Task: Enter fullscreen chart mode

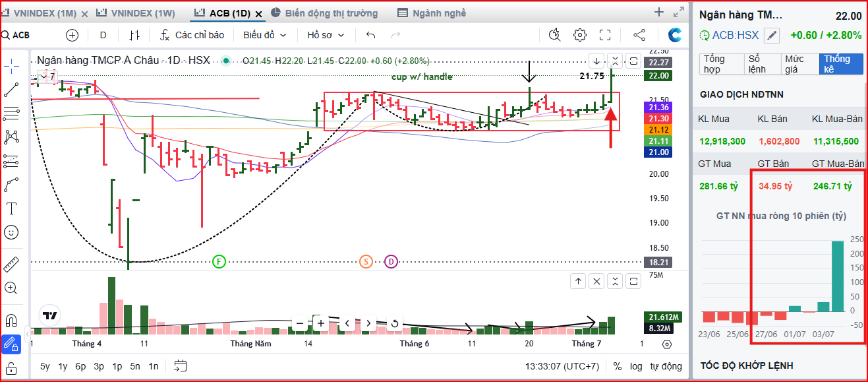Action: [605, 35]
